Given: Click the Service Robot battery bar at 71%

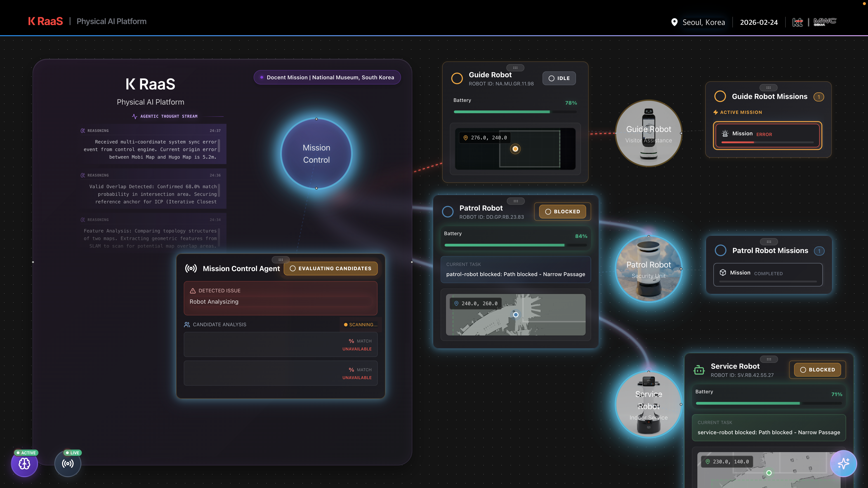Looking at the screenshot, I should (769, 404).
